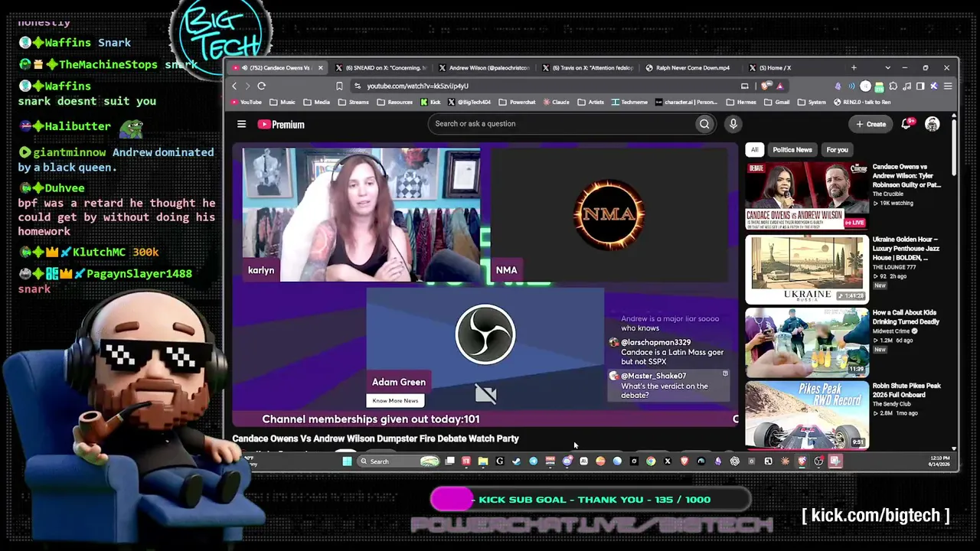Open the Kick bookmark
Screen dimensions: 980x551
430,102
